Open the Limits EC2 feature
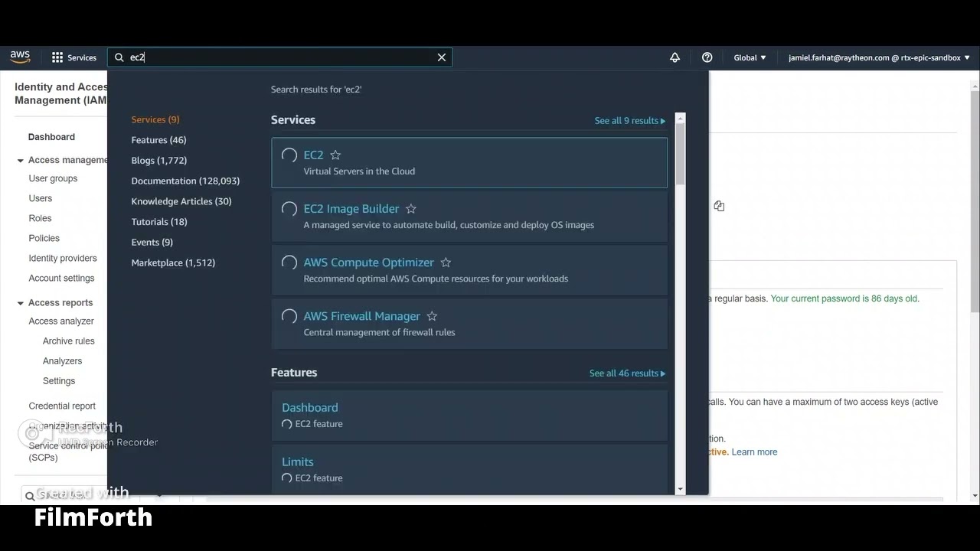The width and height of the screenshot is (980, 551). pyautogui.click(x=469, y=468)
